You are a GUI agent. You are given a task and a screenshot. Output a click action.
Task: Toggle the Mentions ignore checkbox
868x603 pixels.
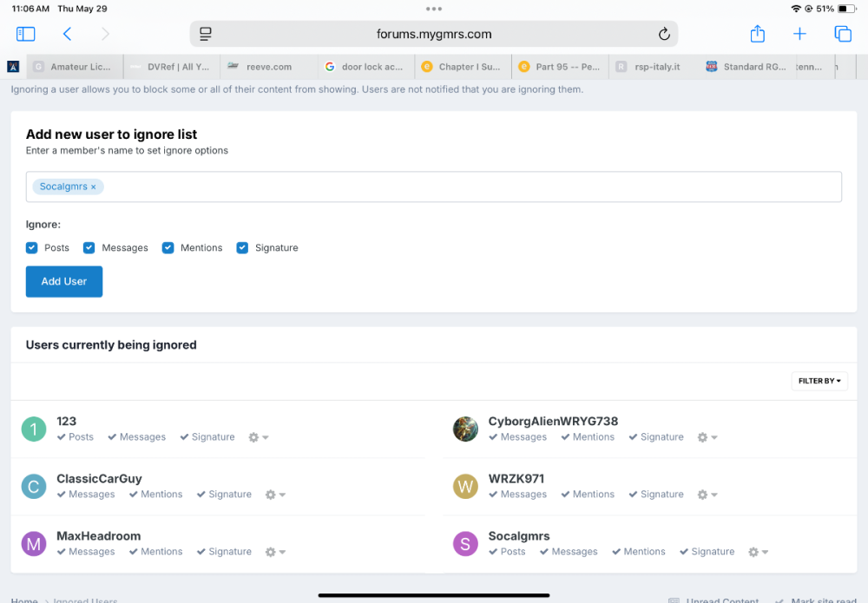(x=168, y=248)
